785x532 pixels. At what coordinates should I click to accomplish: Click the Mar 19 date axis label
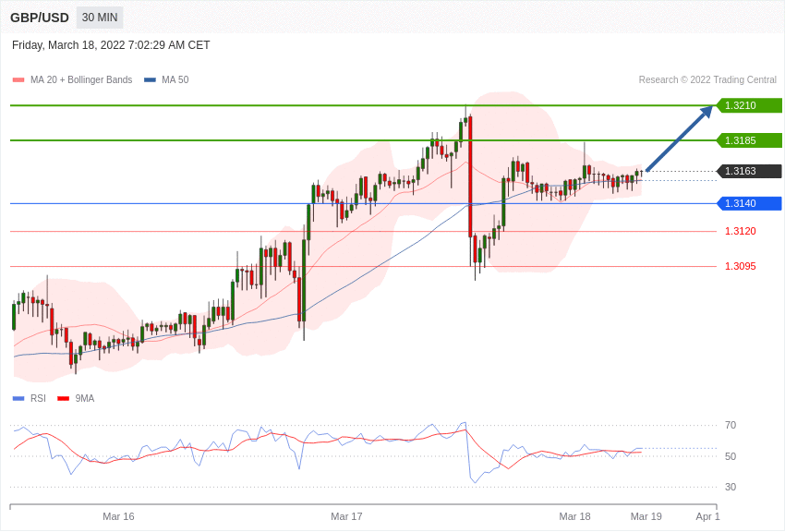[646, 516]
